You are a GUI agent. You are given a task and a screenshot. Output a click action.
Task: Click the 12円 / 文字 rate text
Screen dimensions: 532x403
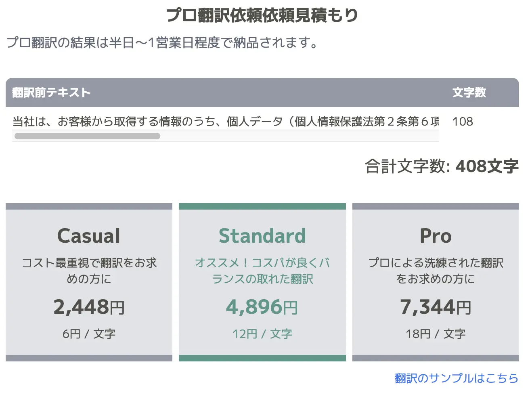coord(262,334)
